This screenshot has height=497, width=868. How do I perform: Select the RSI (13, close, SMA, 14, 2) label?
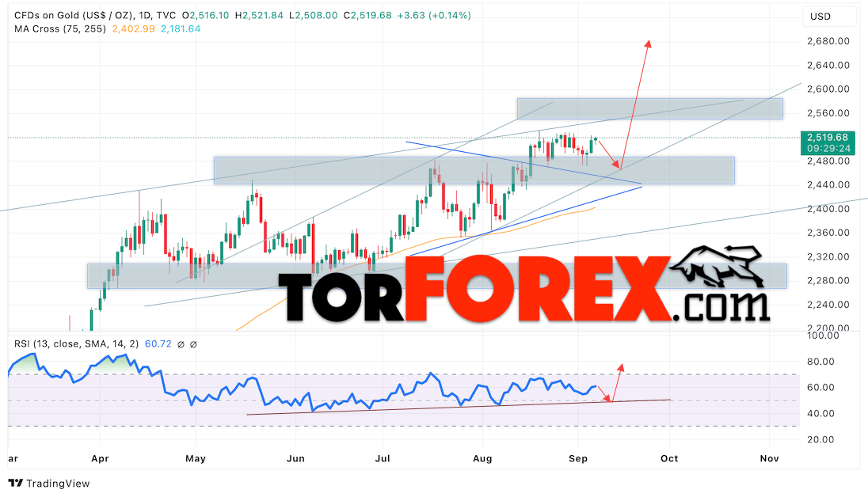click(76, 344)
